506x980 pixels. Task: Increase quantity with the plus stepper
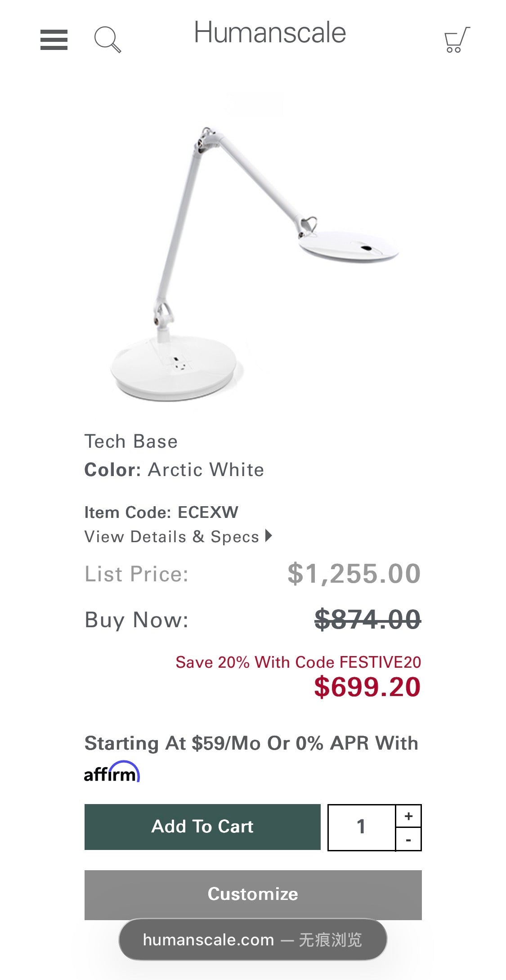(x=408, y=814)
